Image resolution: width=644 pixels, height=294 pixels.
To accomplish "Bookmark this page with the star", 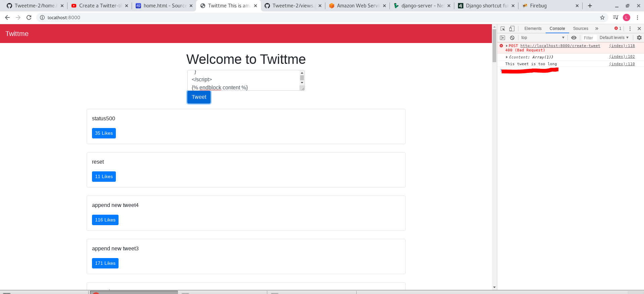I will point(602,17).
